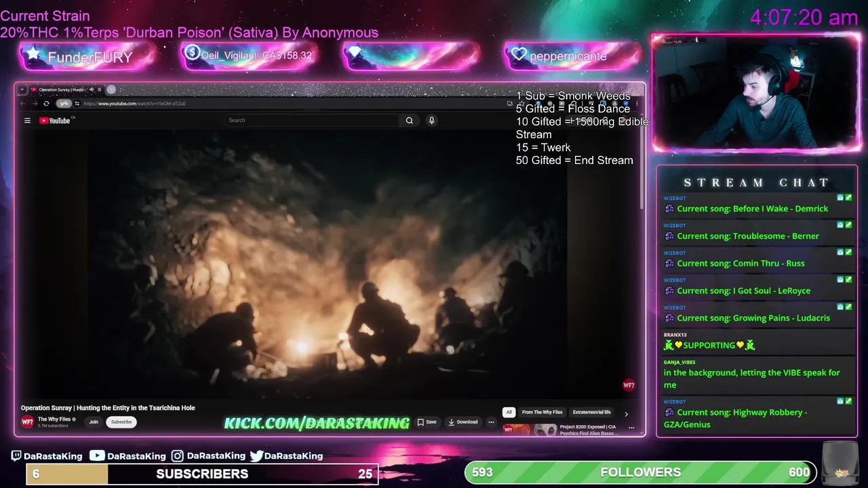Screen dimensions: 868x488
Task: Select the From The Why Files chip
Action: pos(542,412)
